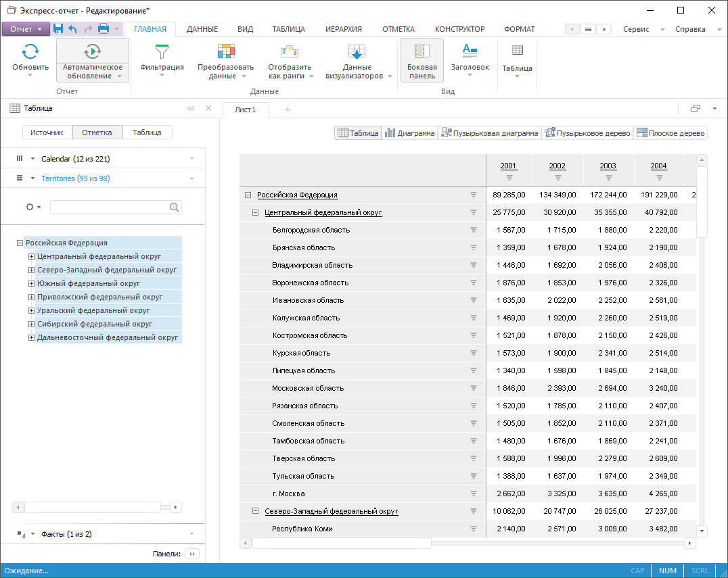Click the Обновить refresh icon
Image resolution: width=728 pixels, height=578 pixels.
pyautogui.click(x=30, y=51)
